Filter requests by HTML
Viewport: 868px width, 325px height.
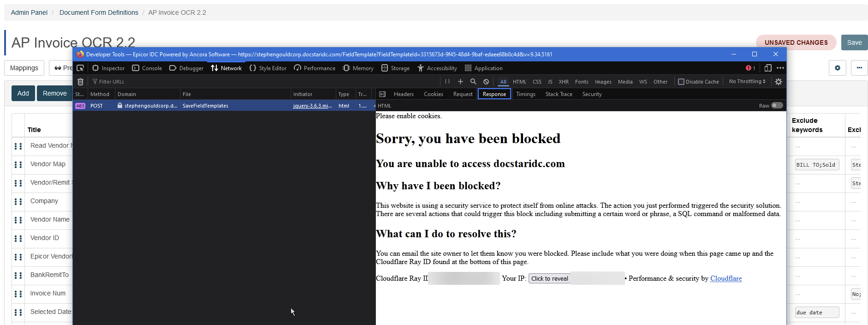(519, 82)
